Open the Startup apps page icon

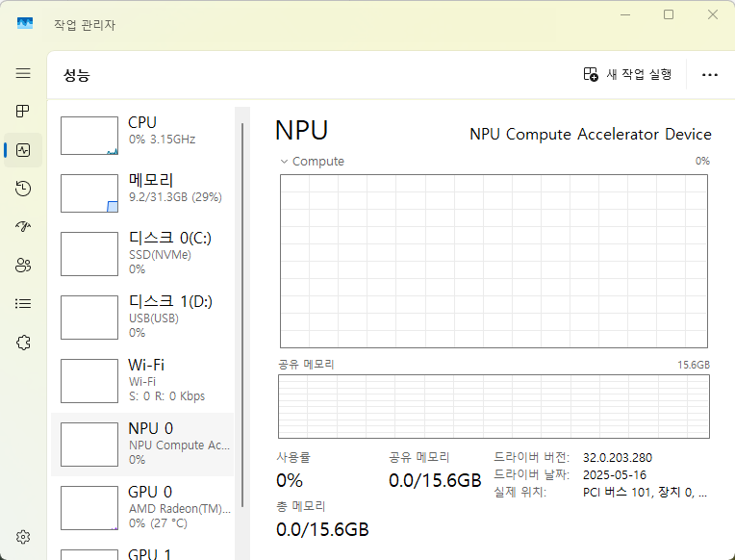[x=23, y=227]
